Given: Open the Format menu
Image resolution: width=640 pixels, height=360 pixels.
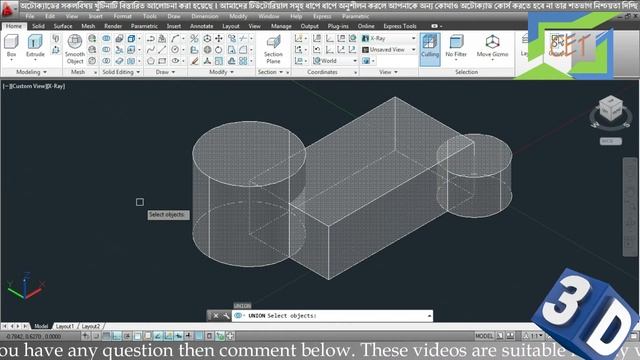Looking at the screenshot, I should [122, 16].
